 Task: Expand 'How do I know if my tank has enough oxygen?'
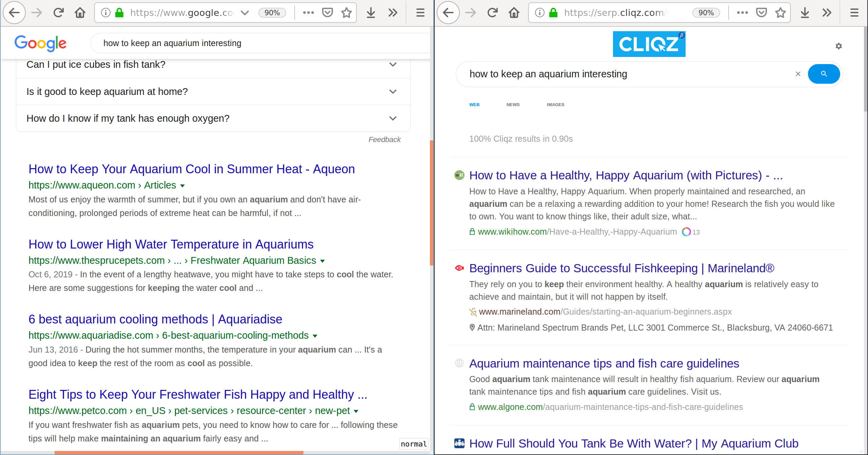[213, 118]
